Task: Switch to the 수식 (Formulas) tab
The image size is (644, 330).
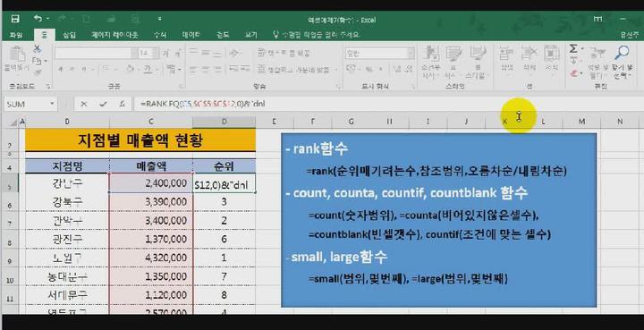Action: (x=160, y=35)
